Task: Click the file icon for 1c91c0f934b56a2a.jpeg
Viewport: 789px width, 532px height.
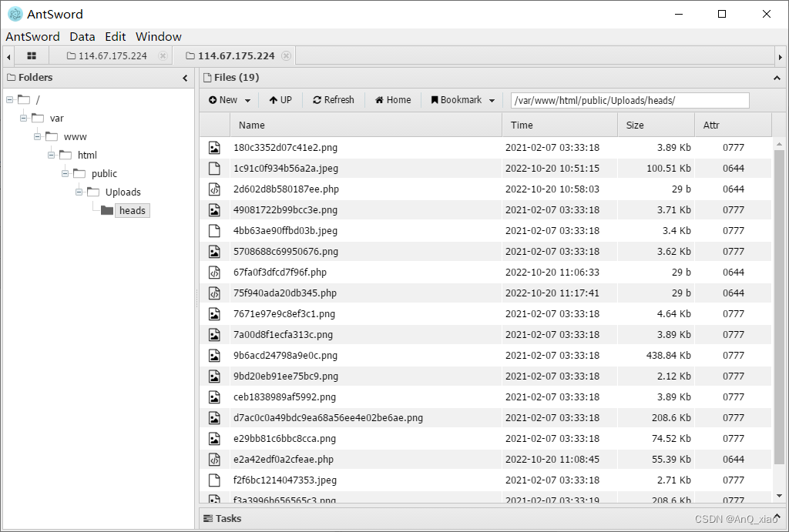Action: (x=214, y=169)
